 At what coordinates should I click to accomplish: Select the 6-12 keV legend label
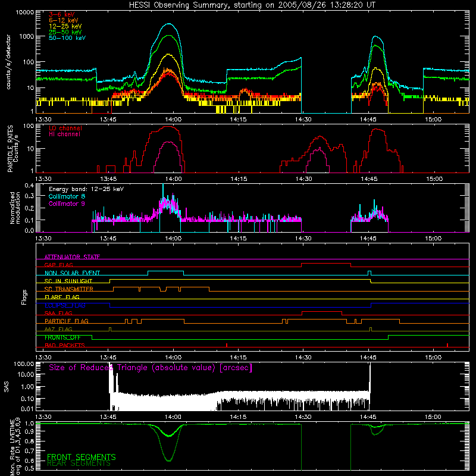pyautogui.click(x=64, y=20)
